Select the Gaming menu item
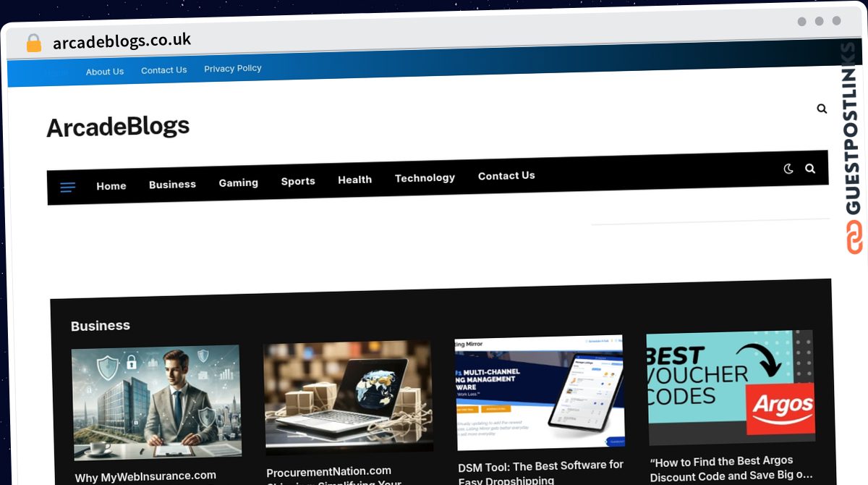The image size is (868, 485). [x=239, y=183]
